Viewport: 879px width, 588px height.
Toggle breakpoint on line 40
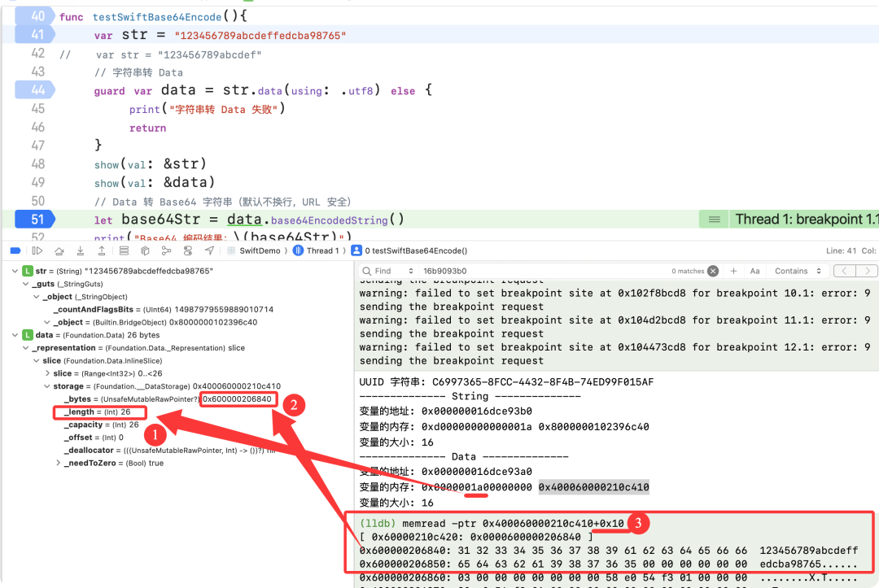point(34,16)
